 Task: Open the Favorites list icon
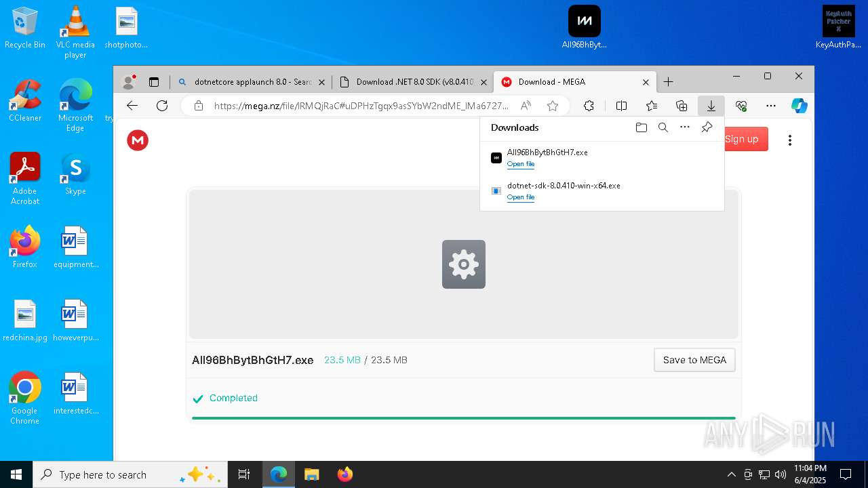pyautogui.click(x=652, y=106)
